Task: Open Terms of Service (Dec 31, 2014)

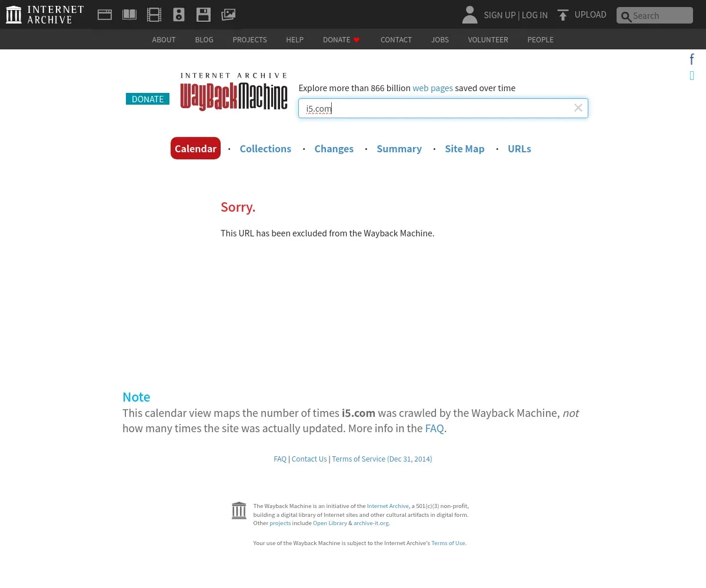Action: click(x=382, y=459)
